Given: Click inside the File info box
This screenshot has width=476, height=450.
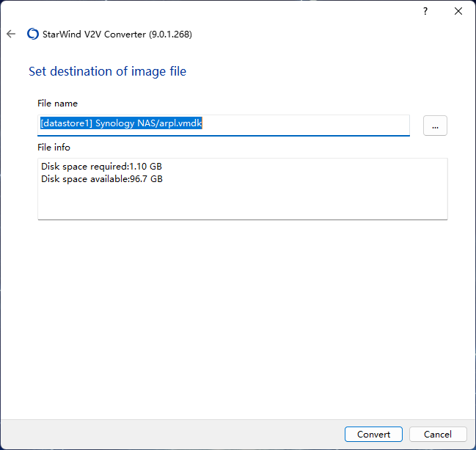Looking at the screenshot, I should pyautogui.click(x=242, y=200).
